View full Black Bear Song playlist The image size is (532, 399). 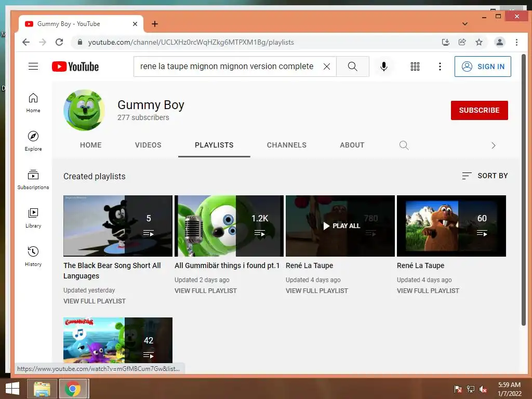tap(95, 301)
